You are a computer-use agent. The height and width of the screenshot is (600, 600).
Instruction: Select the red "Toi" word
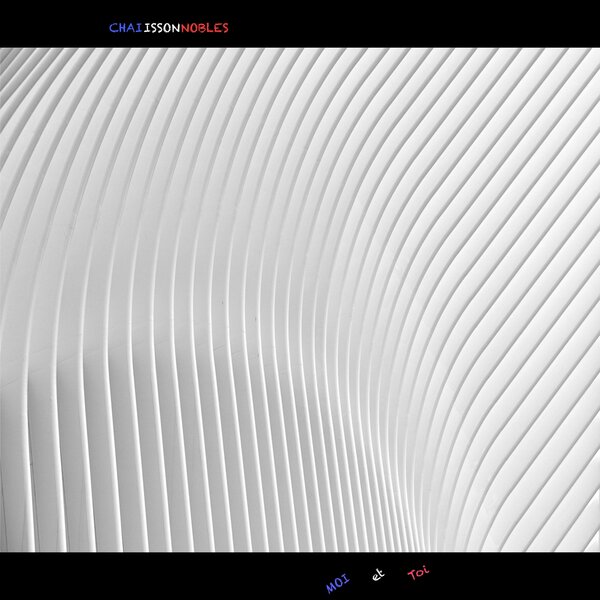419,574
